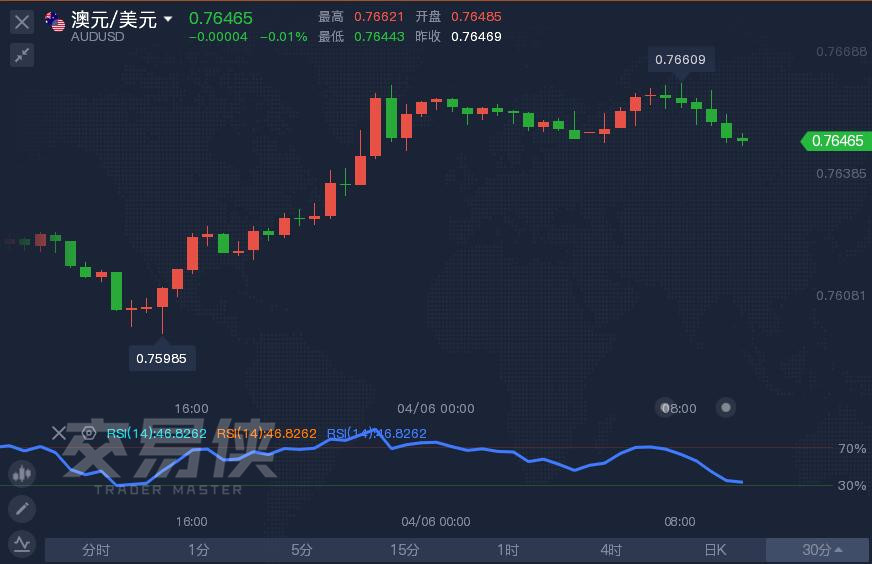Click the 最高 value 0.76621
The image size is (872, 564).
click(379, 17)
